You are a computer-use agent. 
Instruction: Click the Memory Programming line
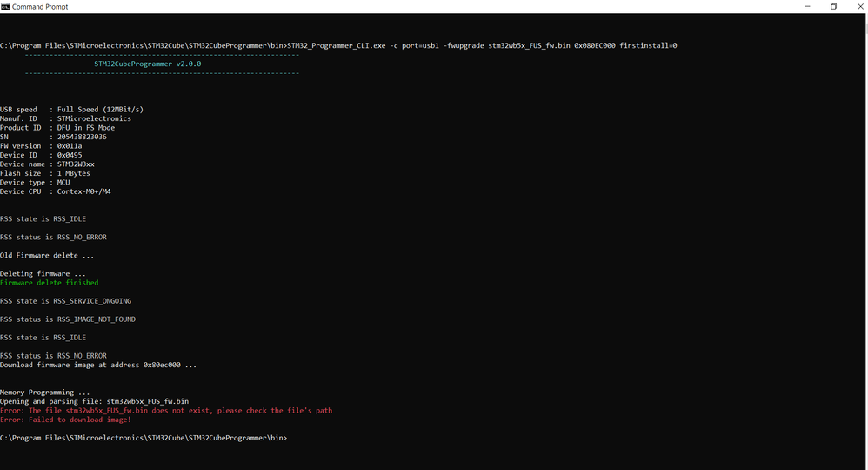click(45, 393)
